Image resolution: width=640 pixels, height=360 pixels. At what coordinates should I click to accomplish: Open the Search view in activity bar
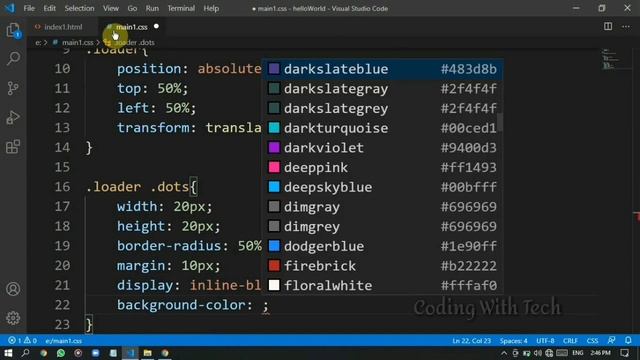tap(13, 59)
